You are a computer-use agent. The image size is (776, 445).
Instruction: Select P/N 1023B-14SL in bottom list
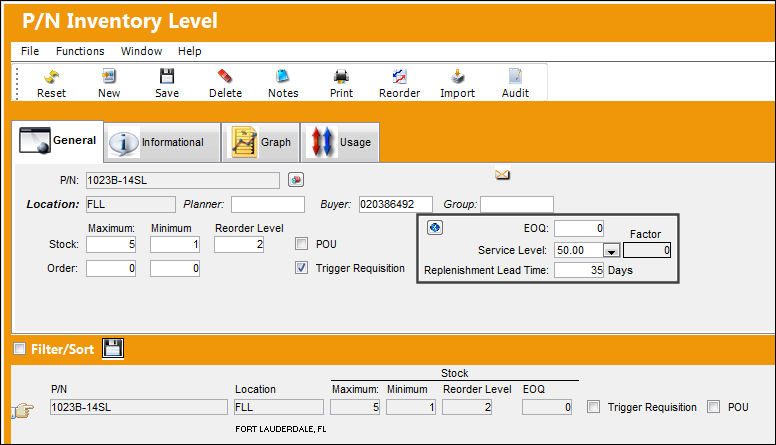(139, 407)
